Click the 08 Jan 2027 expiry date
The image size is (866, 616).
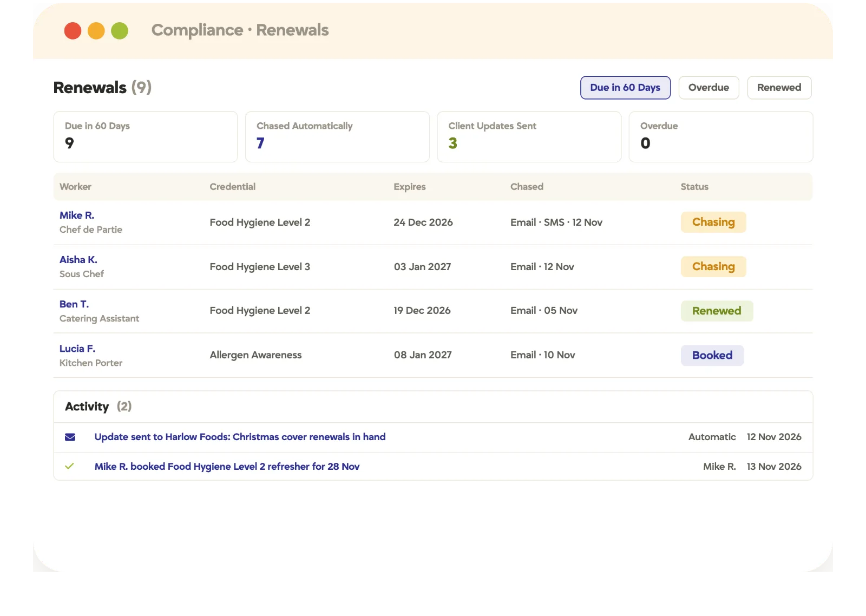click(x=423, y=355)
